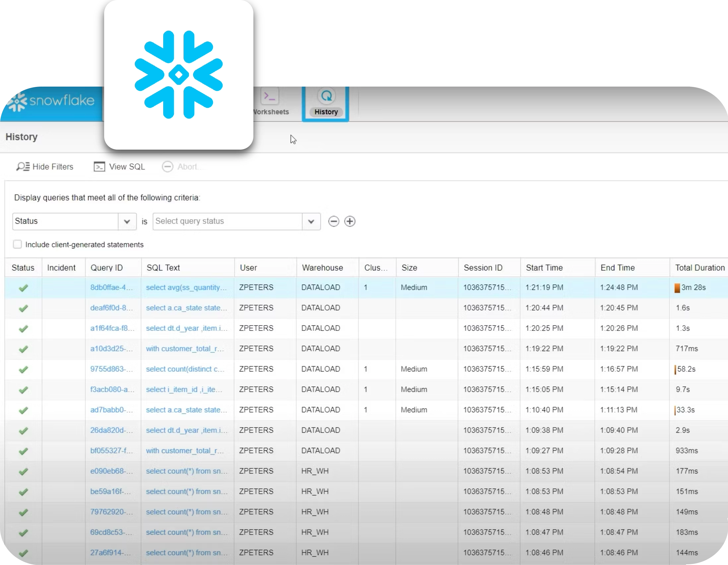728x565 pixels.
Task: Click the green checkmark in first row
Action: [x=23, y=288]
